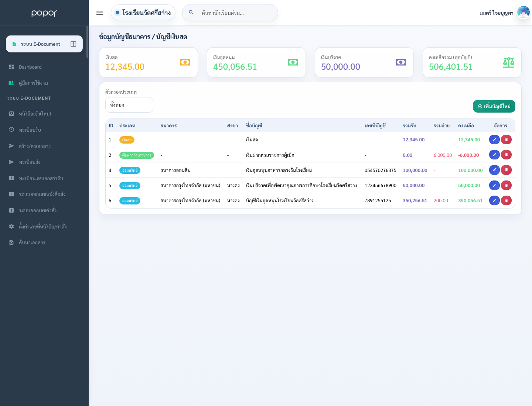Delete the เงินฝากส่วนราชการผู้เบิก account row
532x406 pixels.
point(506,155)
